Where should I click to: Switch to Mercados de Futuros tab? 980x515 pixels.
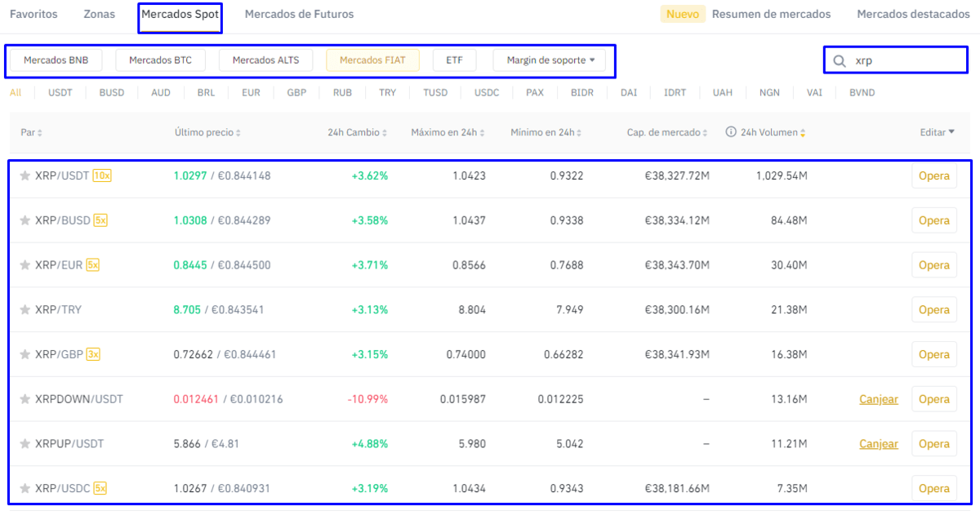(299, 14)
